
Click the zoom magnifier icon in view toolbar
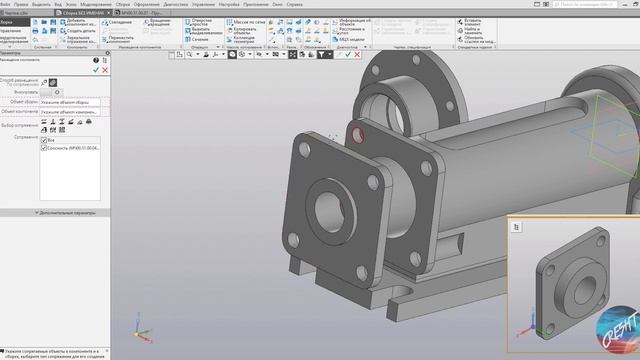coord(190,54)
